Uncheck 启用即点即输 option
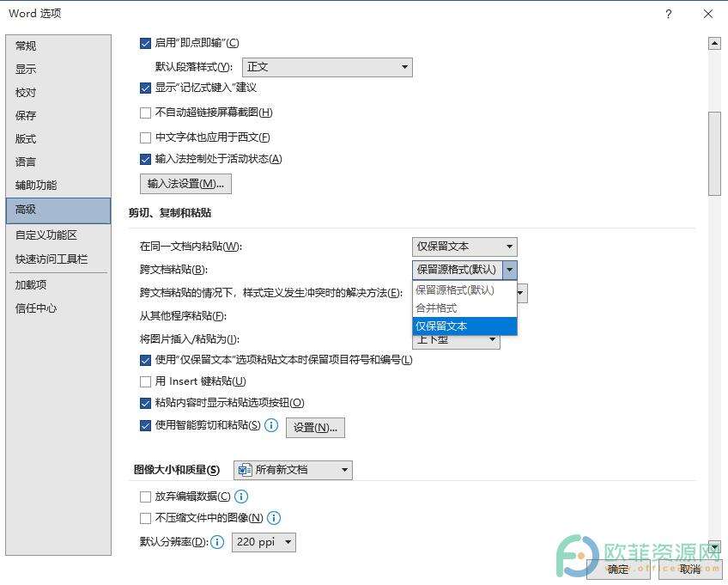 [143, 42]
